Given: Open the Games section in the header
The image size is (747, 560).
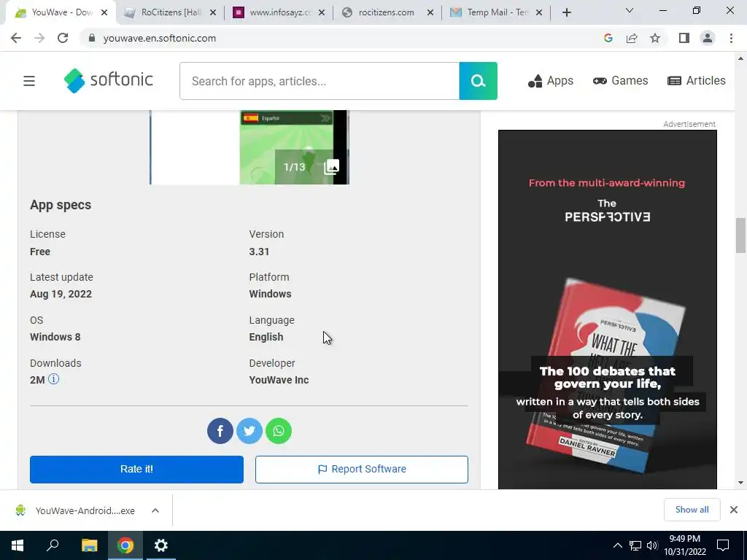Looking at the screenshot, I should click(620, 81).
